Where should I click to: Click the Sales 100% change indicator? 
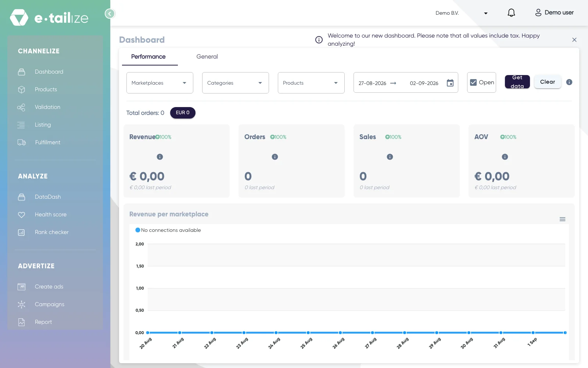[x=393, y=137]
